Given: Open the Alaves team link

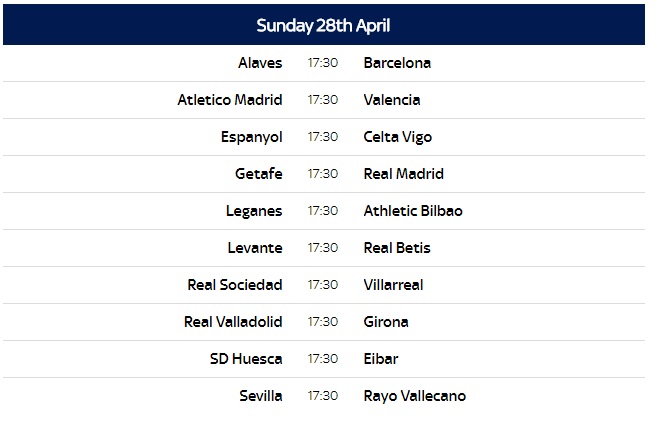Looking at the screenshot, I should point(260,63).
